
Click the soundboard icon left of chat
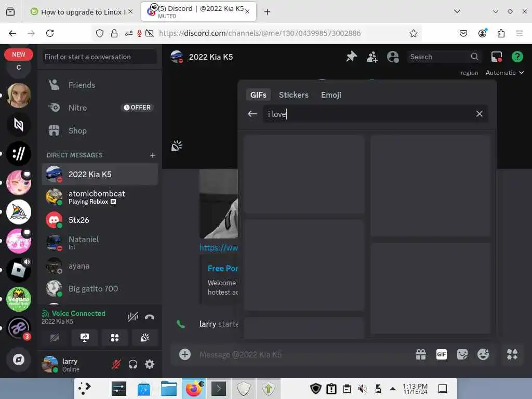pos(177,146)
